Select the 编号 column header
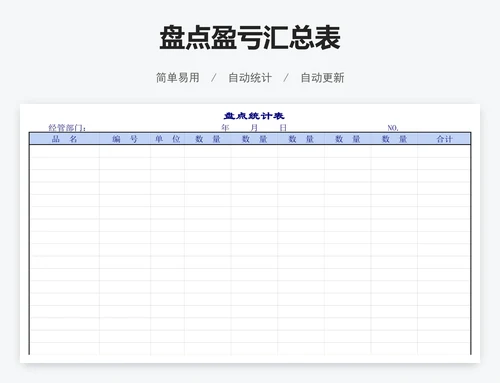Screen dimensions: 500x383 point(125,139)
